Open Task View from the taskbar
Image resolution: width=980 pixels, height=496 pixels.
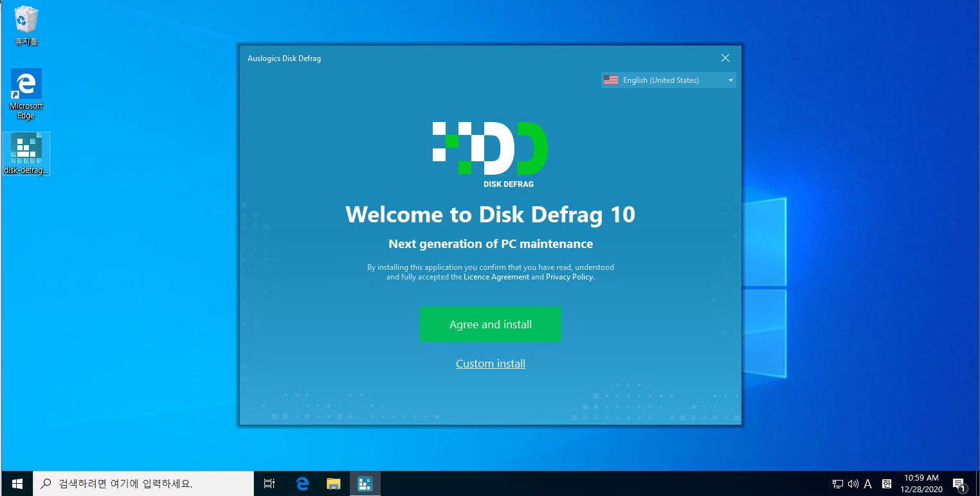270,483
